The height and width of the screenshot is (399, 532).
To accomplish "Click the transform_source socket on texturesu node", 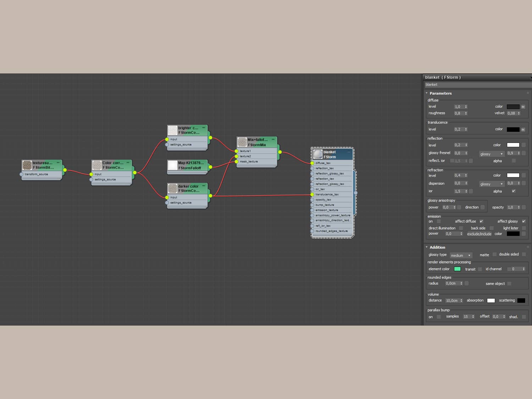I will 21,174.
